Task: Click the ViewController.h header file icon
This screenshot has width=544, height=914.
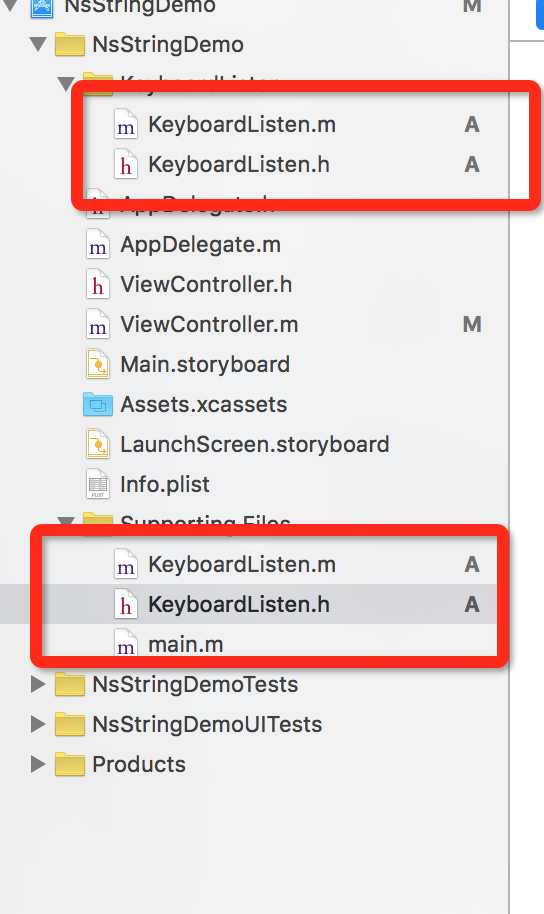Action: [97, 284]
